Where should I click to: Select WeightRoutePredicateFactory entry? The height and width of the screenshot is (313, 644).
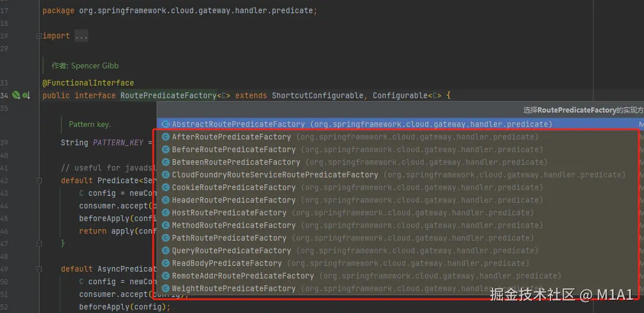(400, 289)
